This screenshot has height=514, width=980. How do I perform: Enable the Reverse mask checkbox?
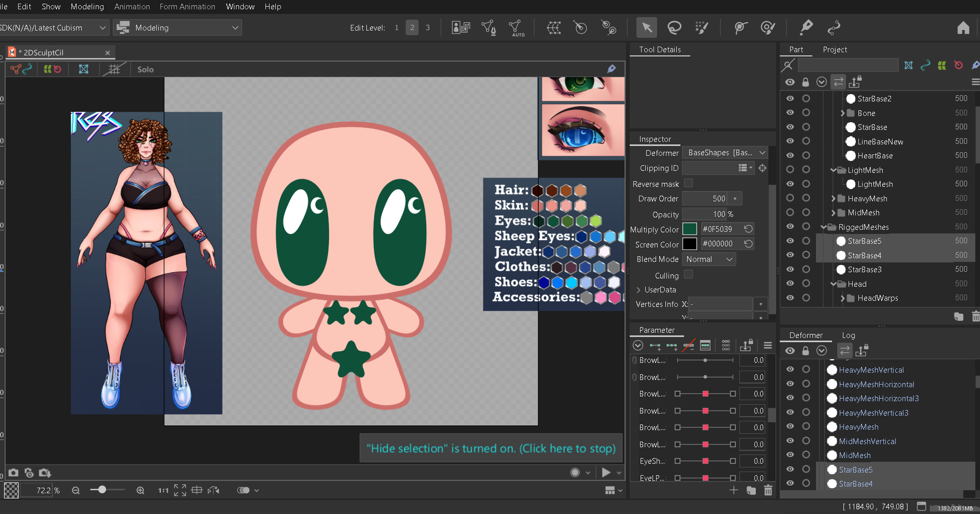688,183
